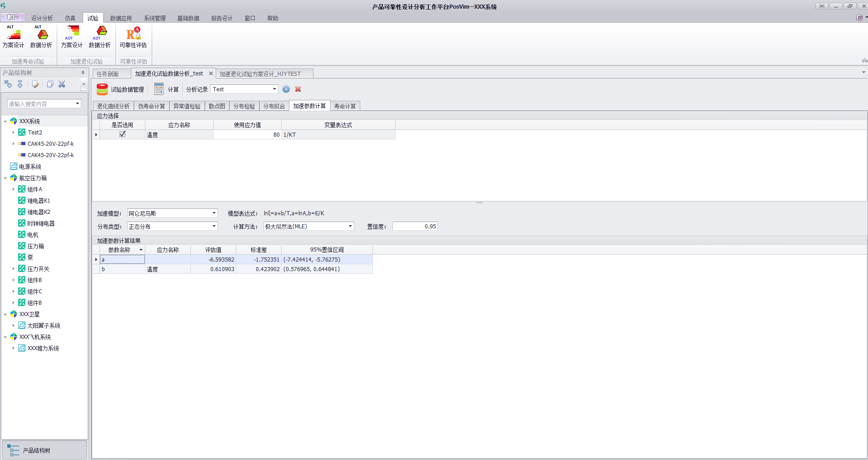The height and width of the screenshot is (460, 868).
Task: Collapse the 航空压力箱 tree node
Action: pyautogui.click(x=5, y=178)
